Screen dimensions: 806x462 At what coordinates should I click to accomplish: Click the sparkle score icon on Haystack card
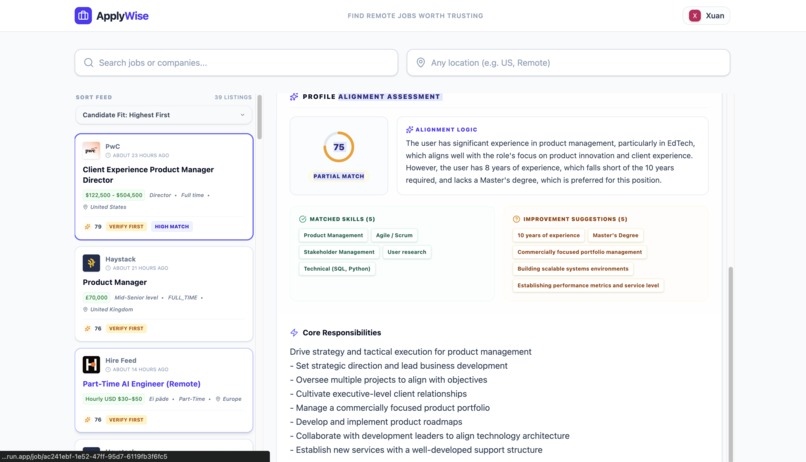(x=87, y=328)
